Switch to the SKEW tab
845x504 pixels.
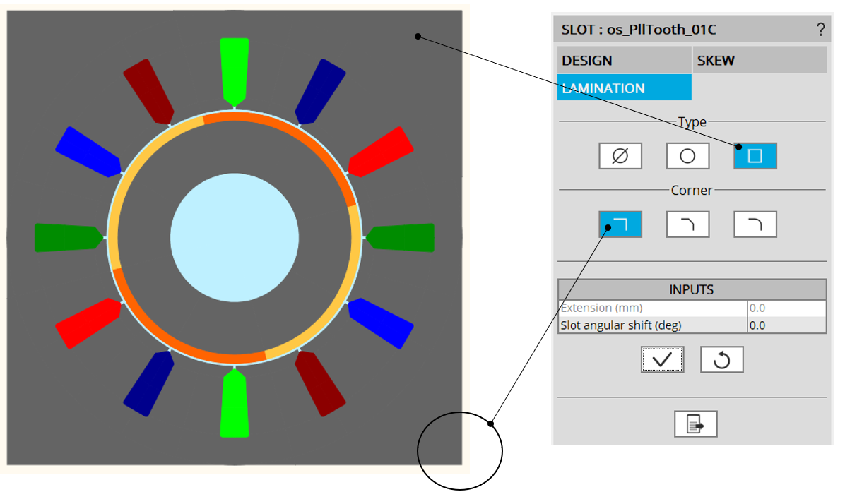click(x=760, y=61)
